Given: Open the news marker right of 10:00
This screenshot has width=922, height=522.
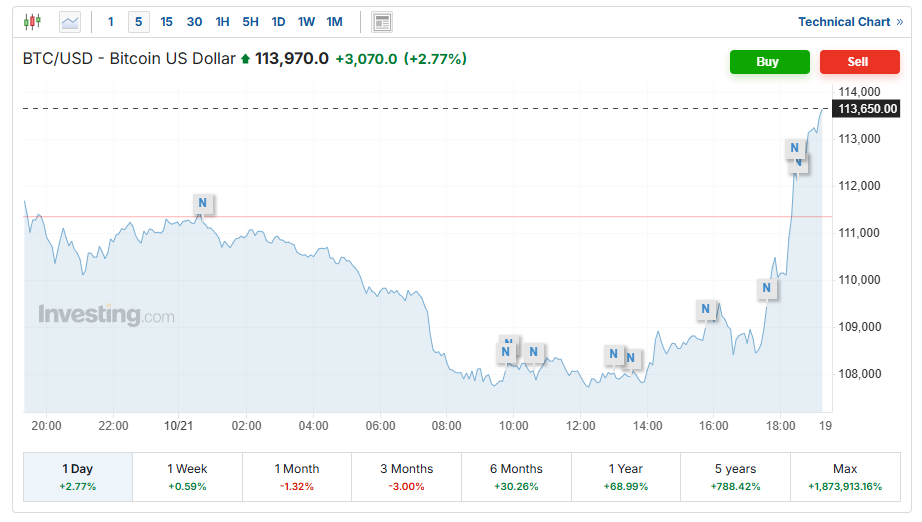Looking at the screenshot, I should 534,352.
